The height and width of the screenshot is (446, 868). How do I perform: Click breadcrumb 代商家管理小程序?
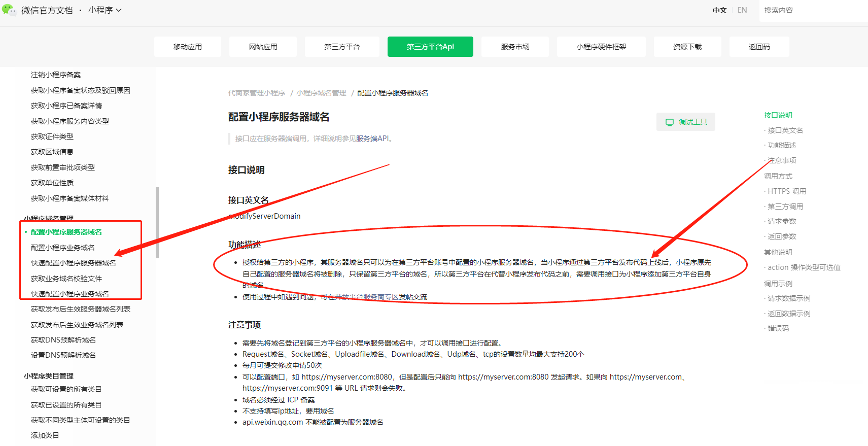click(x=257, y=93)
